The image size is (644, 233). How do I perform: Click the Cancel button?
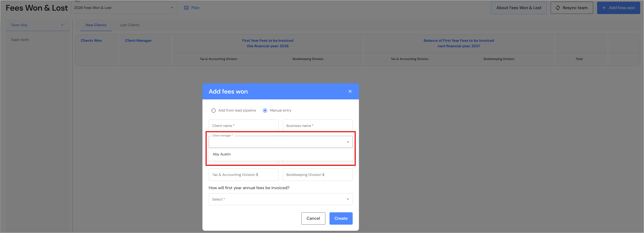(313, 218)
